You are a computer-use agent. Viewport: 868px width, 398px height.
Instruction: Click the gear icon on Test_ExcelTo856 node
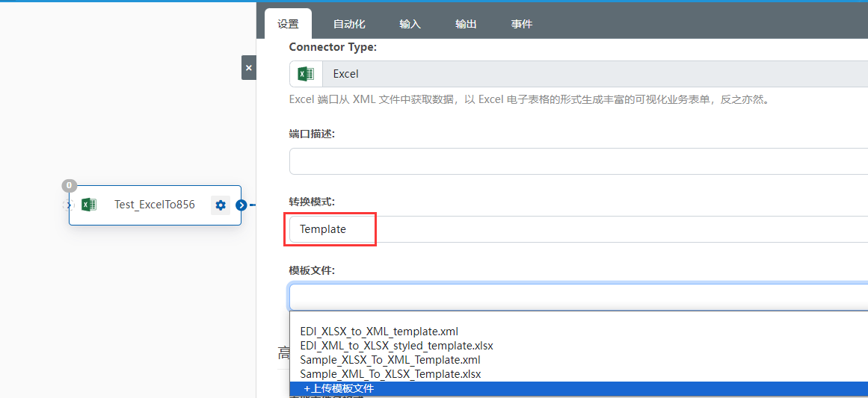(220, 205)
